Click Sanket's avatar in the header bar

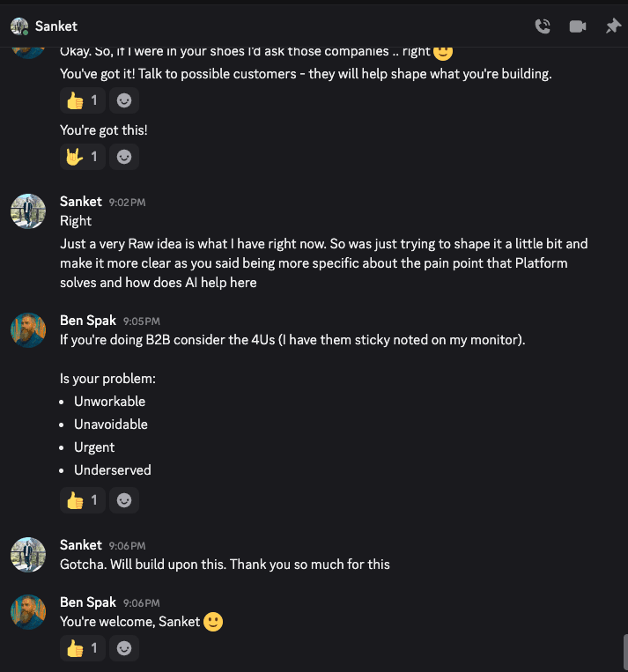[19, 26]
